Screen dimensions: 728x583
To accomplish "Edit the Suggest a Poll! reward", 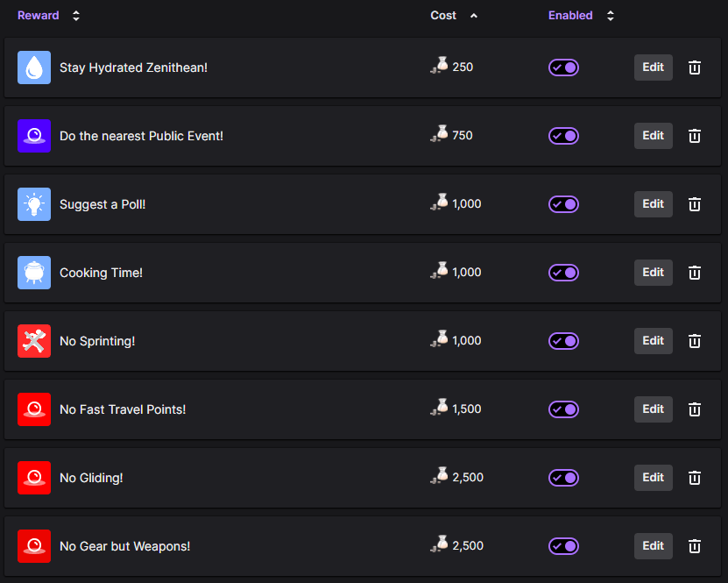I will (653, 204).
